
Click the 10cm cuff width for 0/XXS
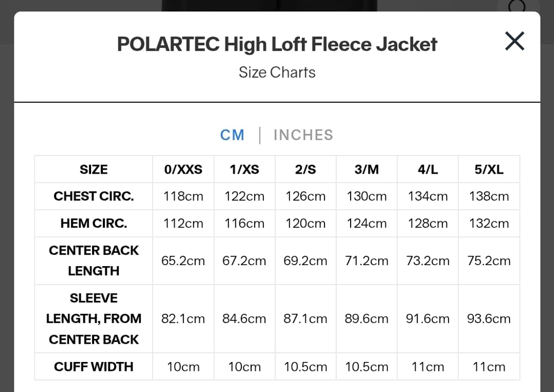pyautogui.click(x=183, y=366)
